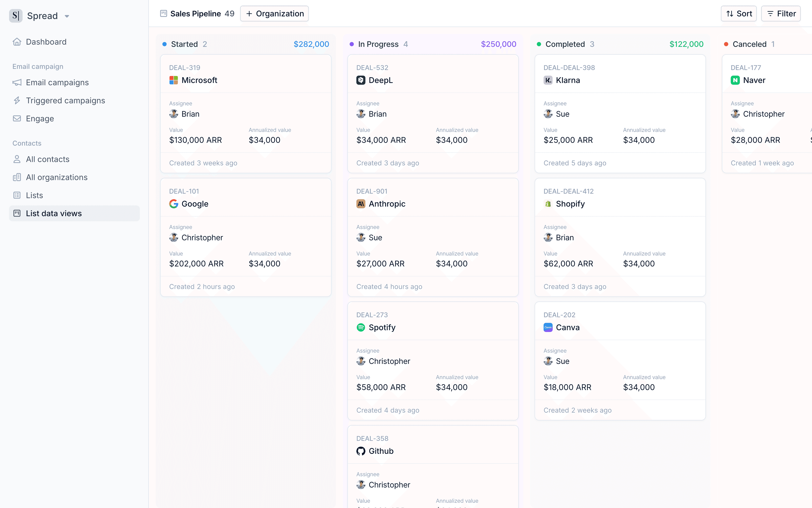Click "Created 4 hours ago" text
The width and height of the screenshot is (812, 508).
(389, 287)
